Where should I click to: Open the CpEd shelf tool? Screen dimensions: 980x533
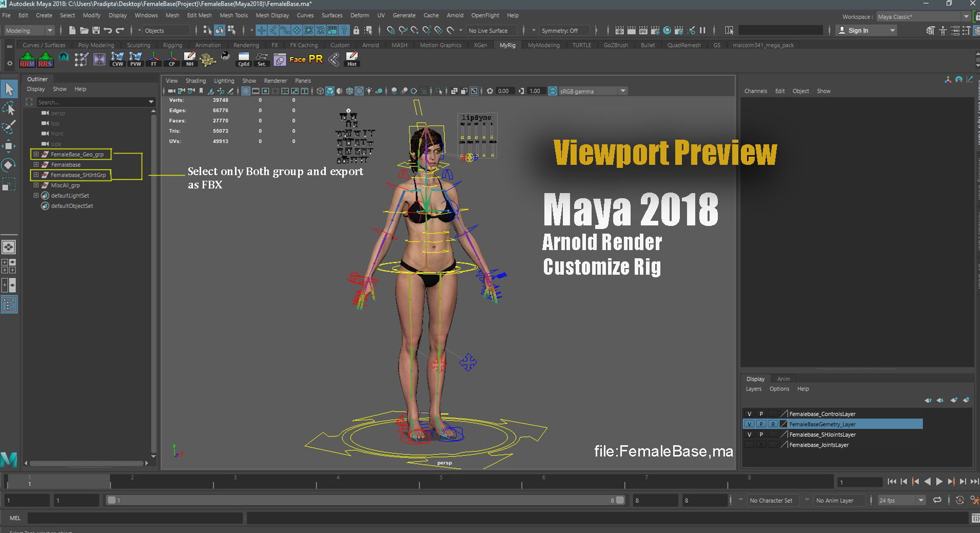point(244,60)
